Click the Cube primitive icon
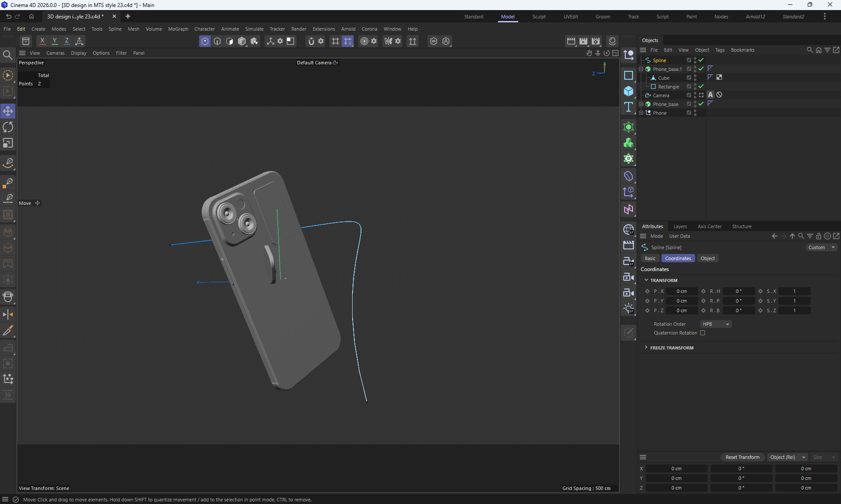The width and height of the screenshot is (841, 504). tap(629, 91)
